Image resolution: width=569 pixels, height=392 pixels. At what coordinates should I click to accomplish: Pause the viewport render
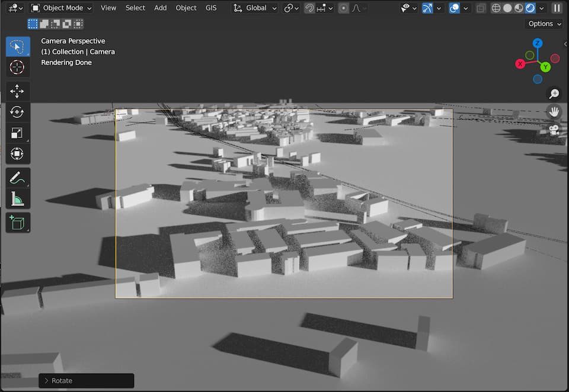[557, 8]
